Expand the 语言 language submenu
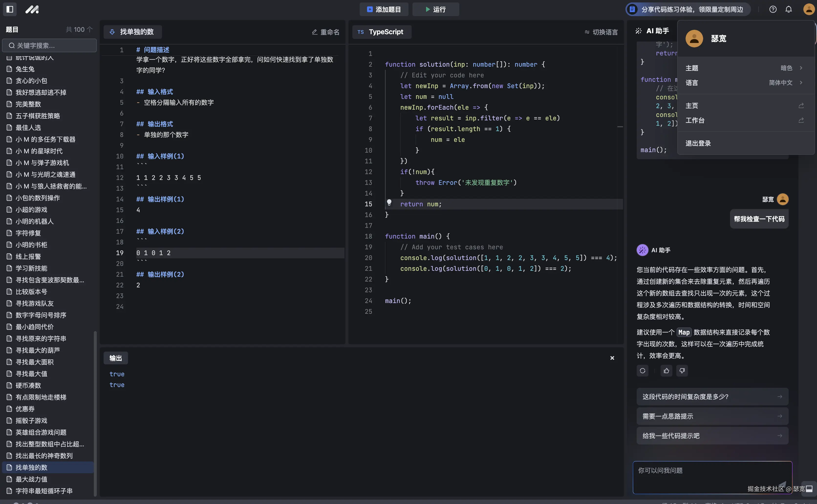817x504 pixels. point(746,83)
